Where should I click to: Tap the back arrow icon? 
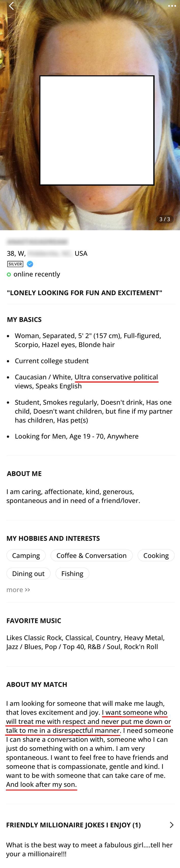click(x=11, y=6)
